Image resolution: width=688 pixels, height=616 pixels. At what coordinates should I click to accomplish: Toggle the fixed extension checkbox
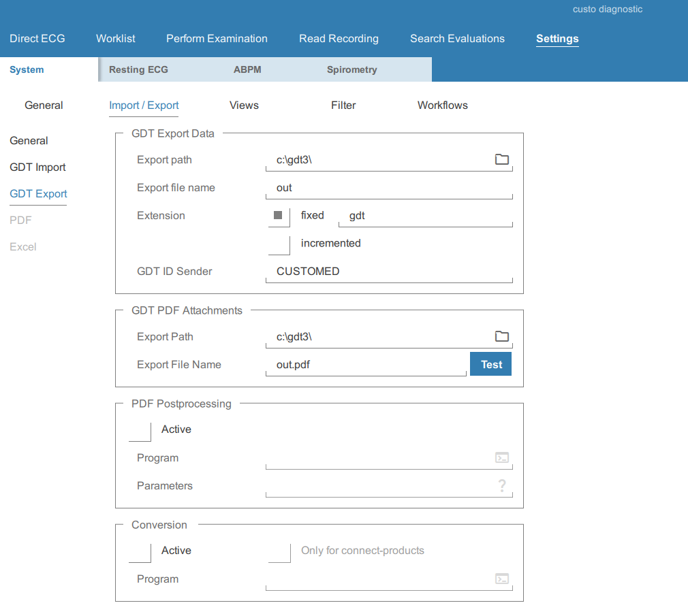279,216
